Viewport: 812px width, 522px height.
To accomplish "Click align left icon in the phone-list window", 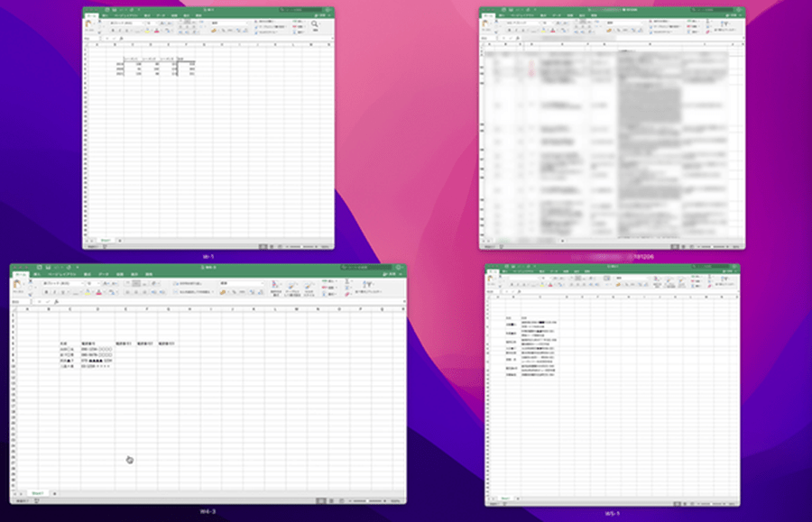I will [127, 292].
